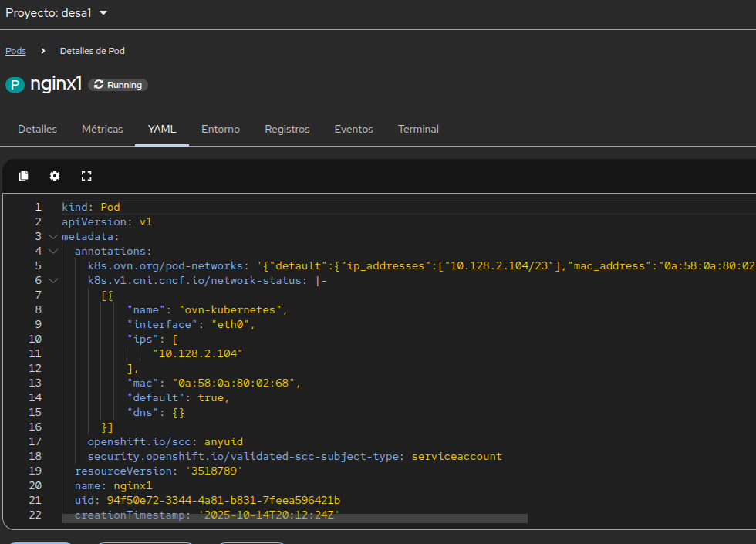Open the Métricas tab

(103, 129)
